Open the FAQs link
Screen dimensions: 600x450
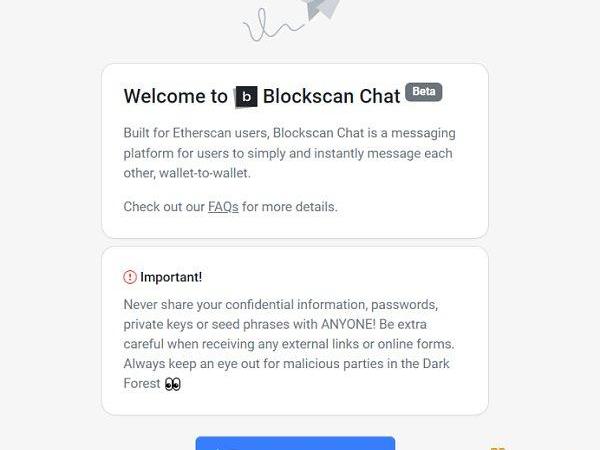[x=223, y=207]
